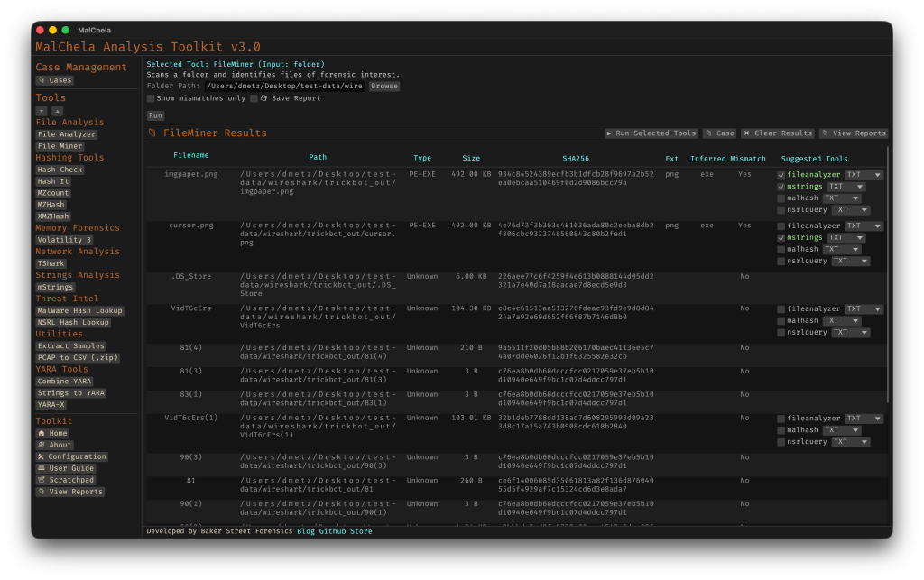
Task: Open the User Guide
Action: (65, 469)
